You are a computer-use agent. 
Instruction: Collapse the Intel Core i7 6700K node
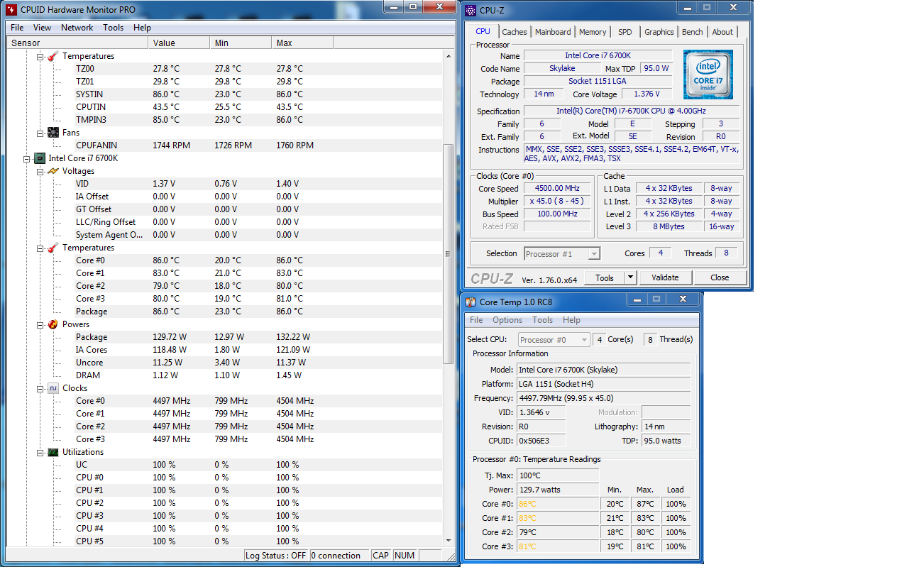[28, 158]
